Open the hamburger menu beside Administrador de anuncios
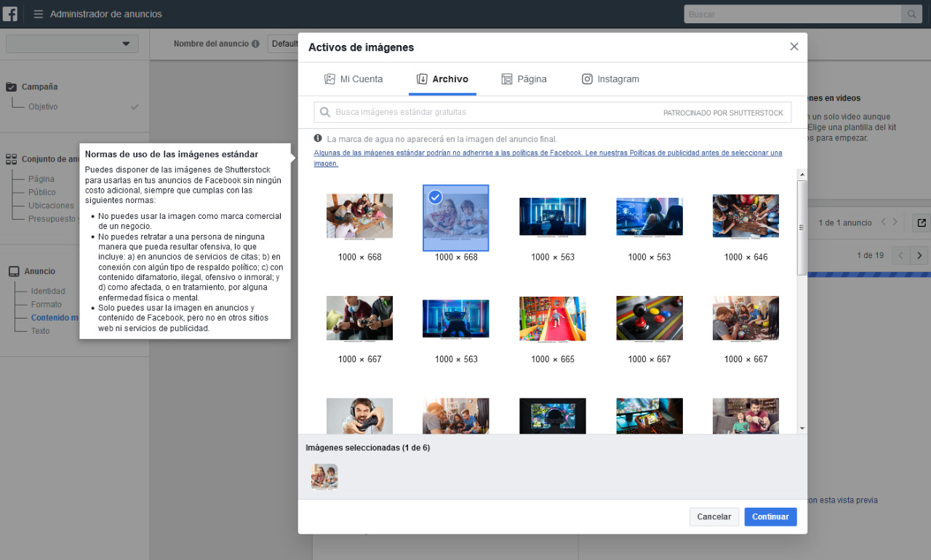Image resolution: width=931 pixels, height=560 pixels. pos(38,14)
